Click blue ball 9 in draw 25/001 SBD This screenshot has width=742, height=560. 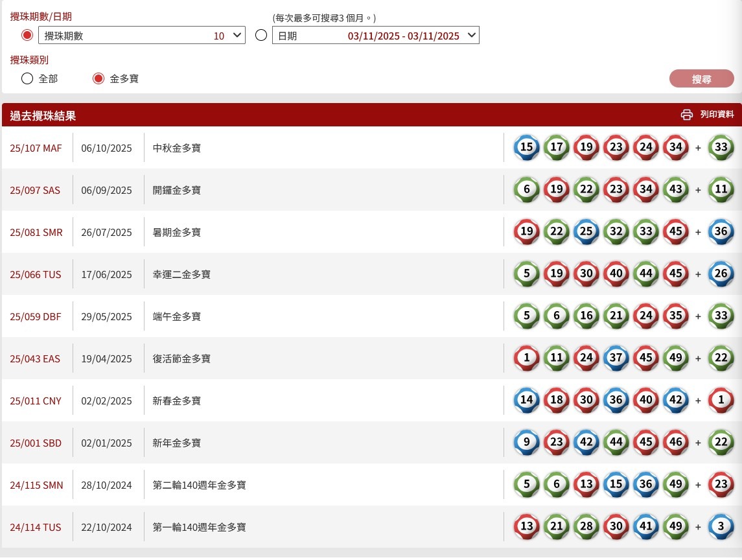tap(526, 443)
